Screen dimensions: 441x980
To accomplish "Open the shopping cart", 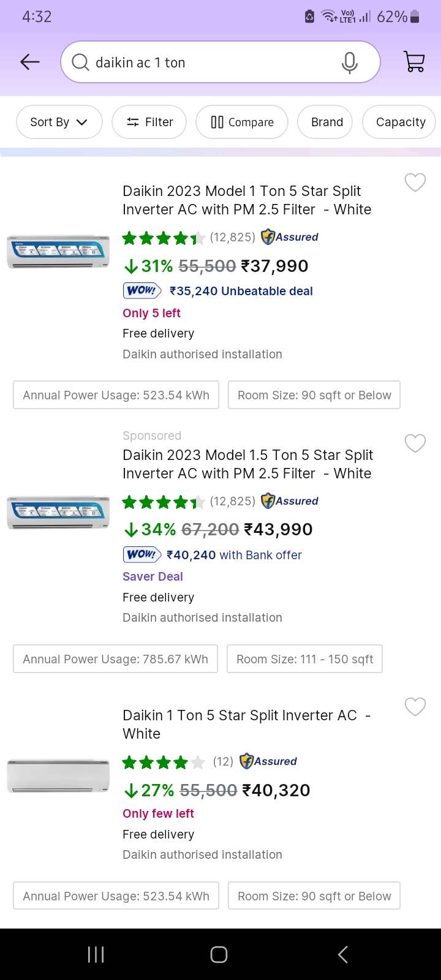I will point(415,62).
